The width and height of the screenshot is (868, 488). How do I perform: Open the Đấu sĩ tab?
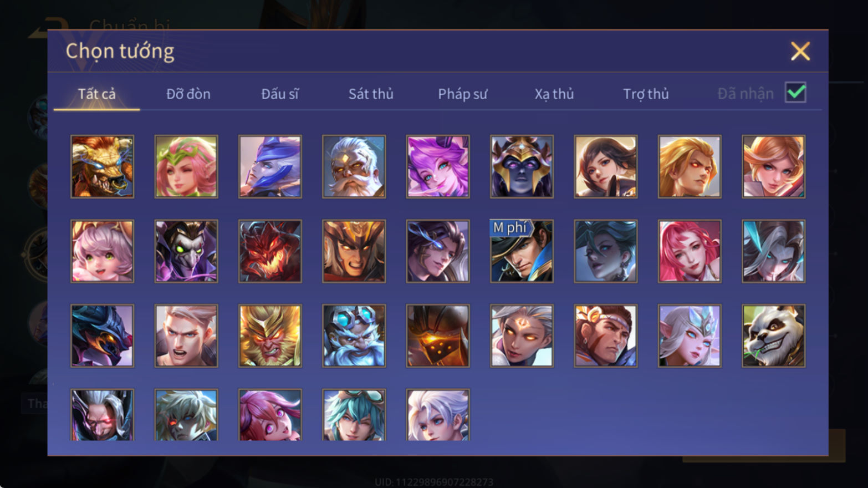click(x=280, y=94)
